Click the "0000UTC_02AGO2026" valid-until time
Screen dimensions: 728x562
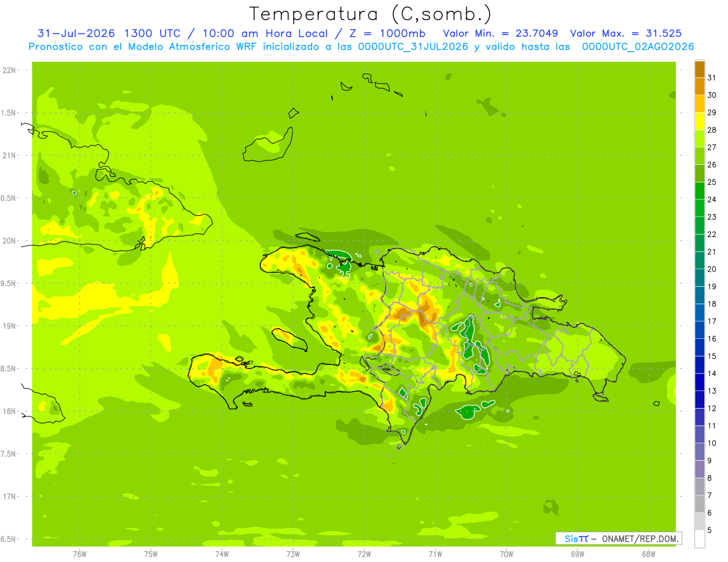[638, 47]
